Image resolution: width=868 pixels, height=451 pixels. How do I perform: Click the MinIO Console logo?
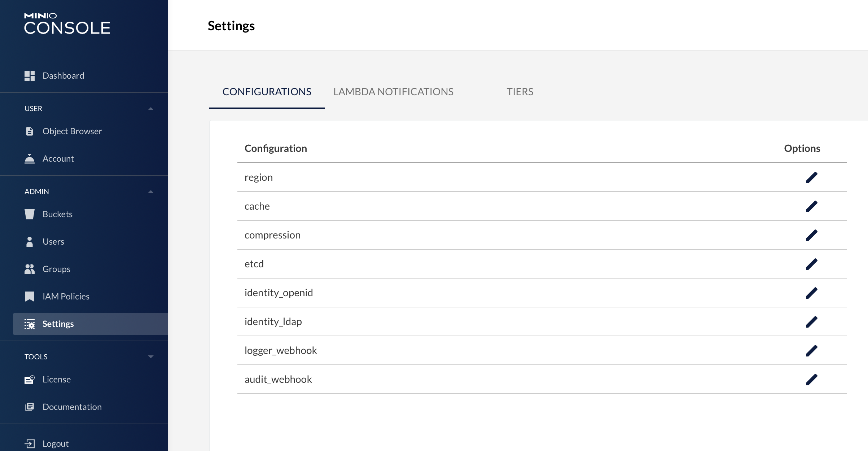(67, 24)
